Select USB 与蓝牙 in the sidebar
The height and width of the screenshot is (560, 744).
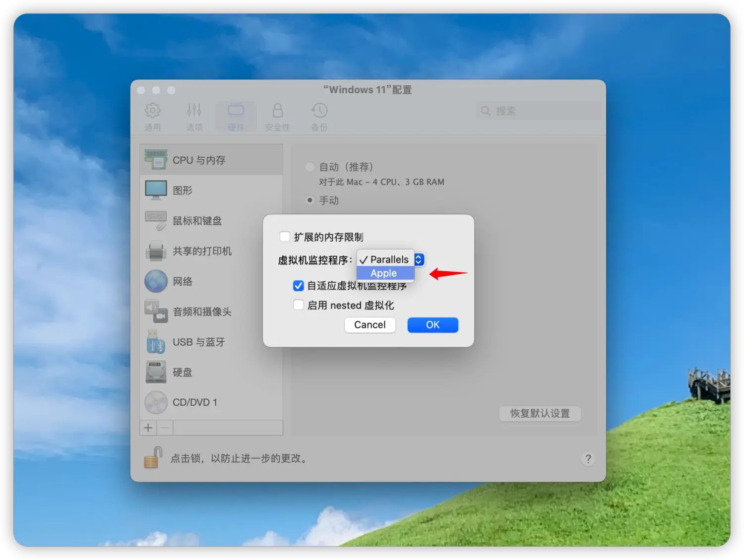(x=211, y=342)
